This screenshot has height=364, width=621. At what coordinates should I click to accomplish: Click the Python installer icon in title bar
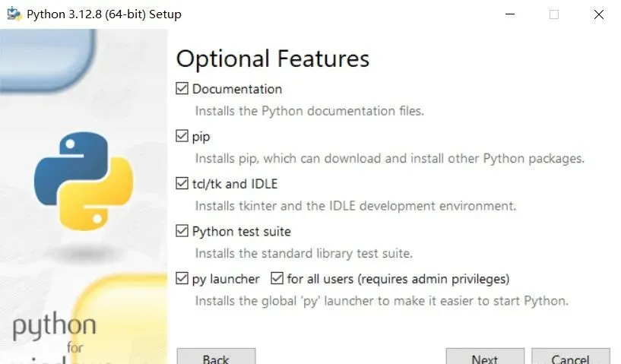[13, 14]
